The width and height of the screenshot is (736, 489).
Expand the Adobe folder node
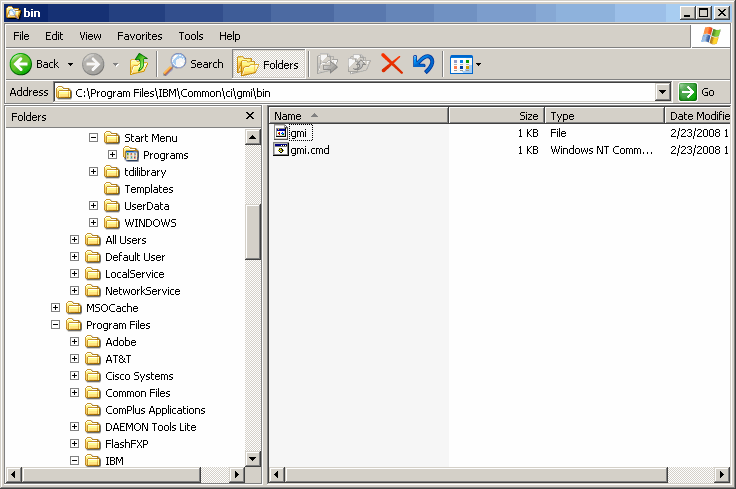[75, 342]
